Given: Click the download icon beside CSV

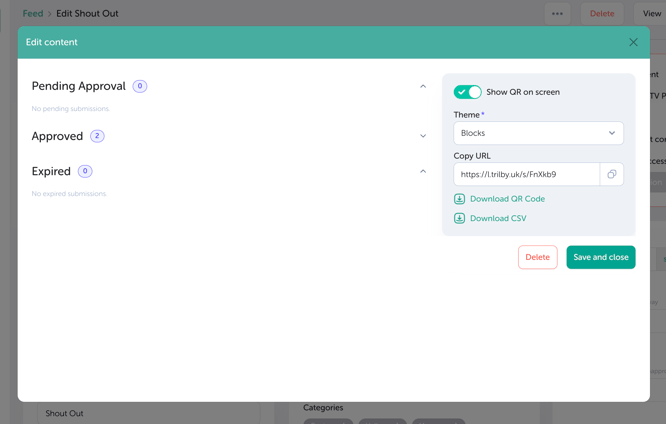Looking at the screenshot, I should 459,218.
